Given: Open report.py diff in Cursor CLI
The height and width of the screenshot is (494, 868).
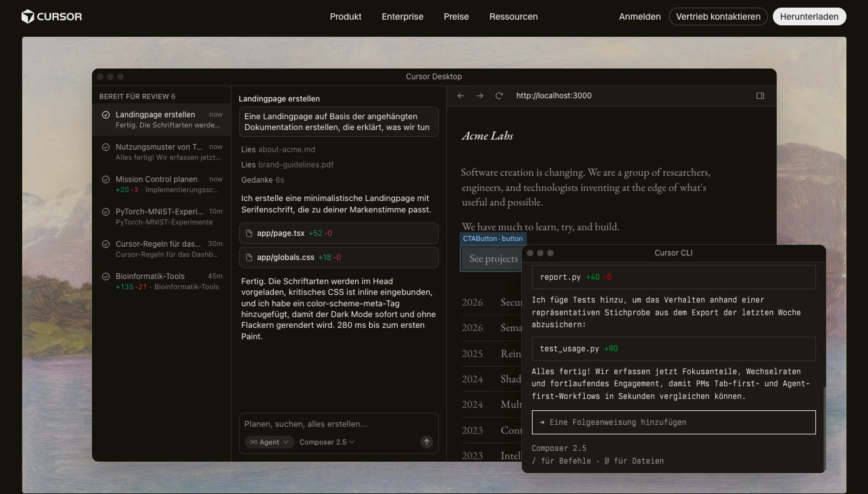Looking at the screenshot, I should (673, 277).
